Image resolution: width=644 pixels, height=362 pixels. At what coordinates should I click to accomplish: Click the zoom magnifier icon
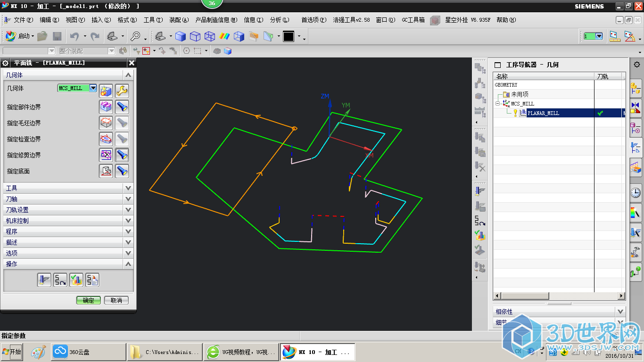[x=136, y=36]
